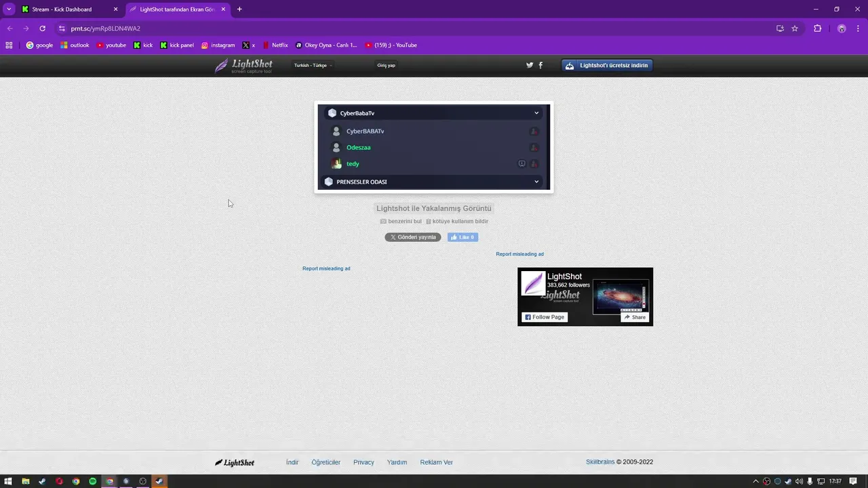Open the outlook bookmark

coord(75,45)
